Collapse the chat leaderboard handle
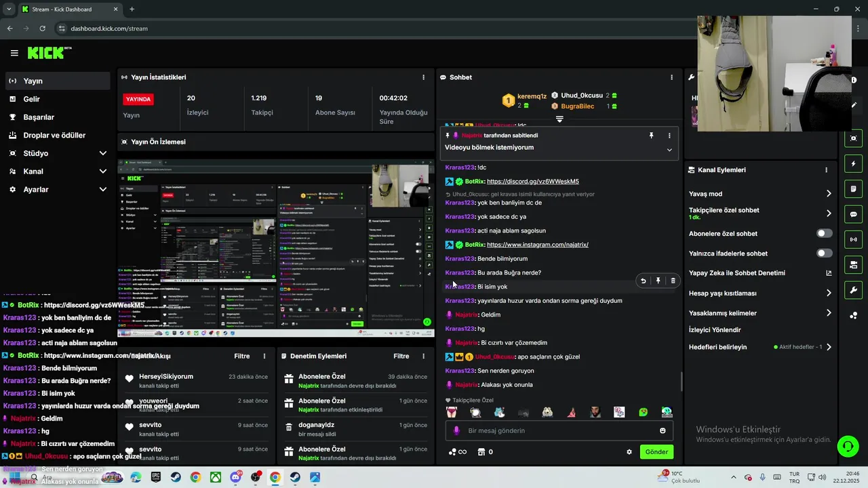868x488 pixels. pyautogui.click(x=559, y=119)
